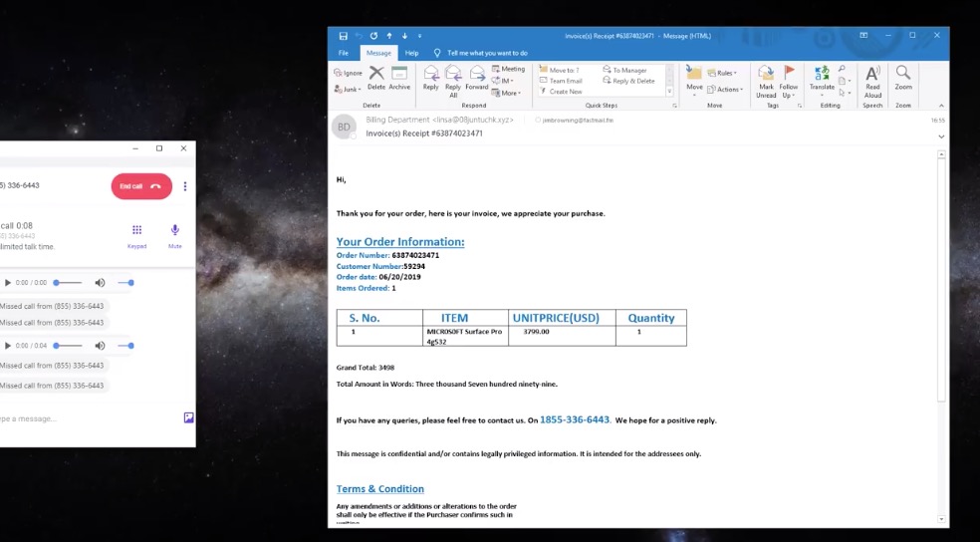Click the Forward email icon
The height and width of the screenshot is (542, 980).
point(477,77)
